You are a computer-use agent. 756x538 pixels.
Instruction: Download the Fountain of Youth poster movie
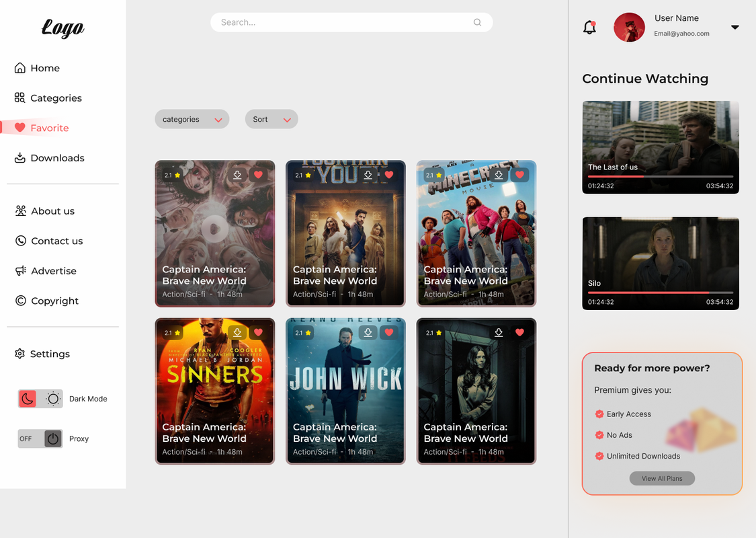368,175
